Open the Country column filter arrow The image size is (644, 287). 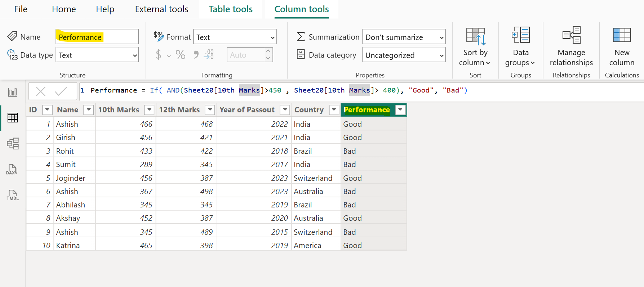pyautogui.click(x=334, y=110)
